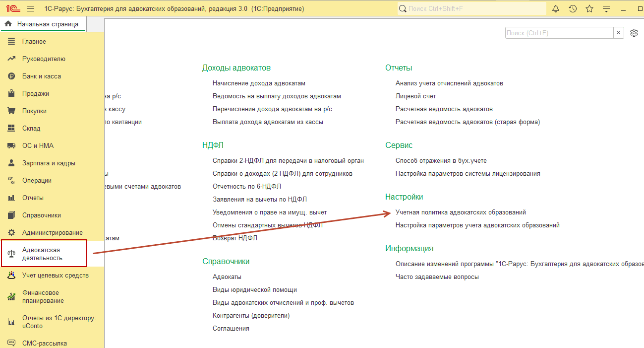Open the Склад section

point(31,128)
